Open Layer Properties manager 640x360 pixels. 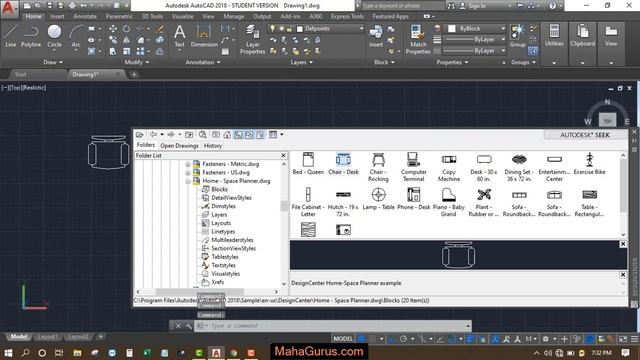click(x=252, y=40)
